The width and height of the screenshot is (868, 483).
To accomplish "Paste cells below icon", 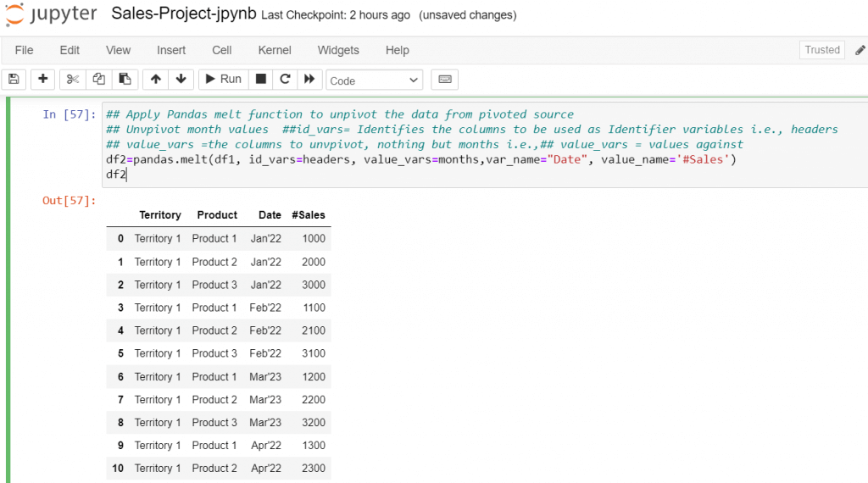I will pyautogui.click(x=124, y=80).
